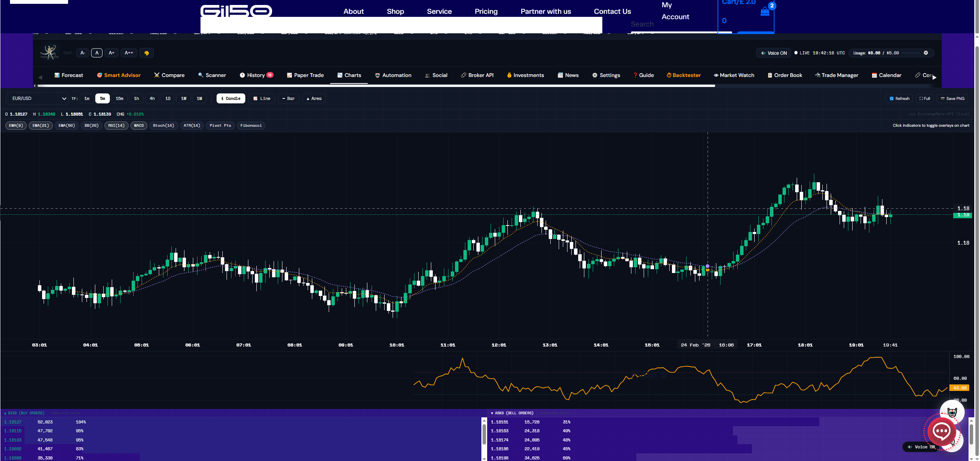Save the chart as PNG
This screenshot has height=461, width=980.
[952, 98]
